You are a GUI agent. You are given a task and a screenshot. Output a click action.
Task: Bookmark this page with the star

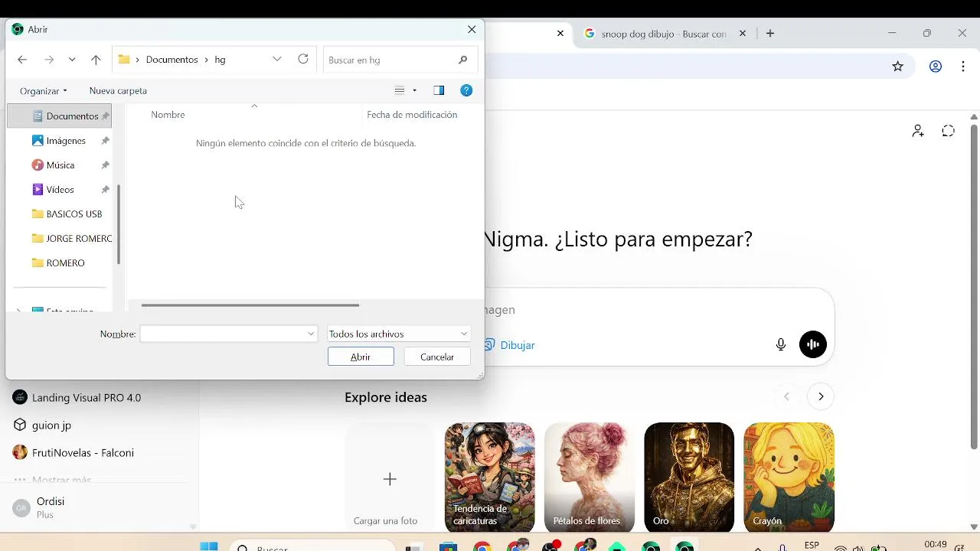point(898,67)
